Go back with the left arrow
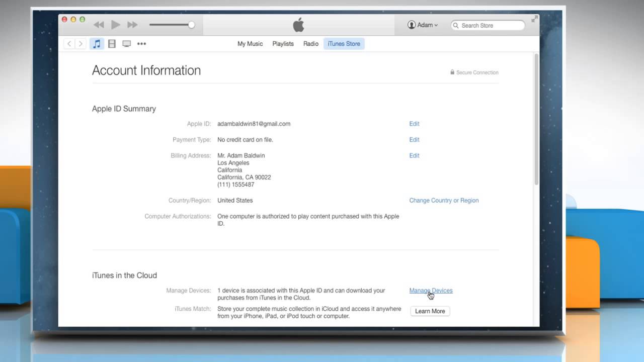This screenshot has height=362, width=644. (x=69, y=44)
